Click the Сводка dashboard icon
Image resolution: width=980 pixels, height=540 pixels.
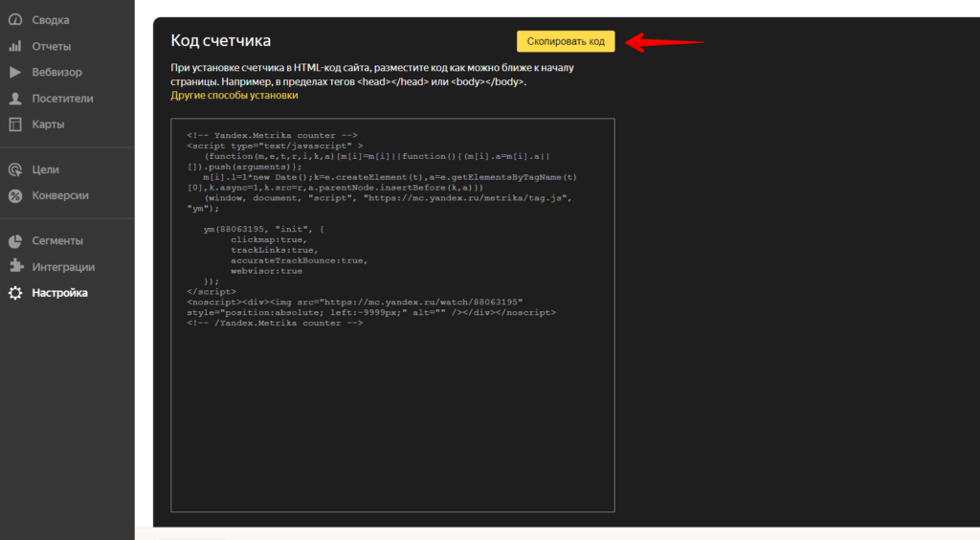(15, 20)
